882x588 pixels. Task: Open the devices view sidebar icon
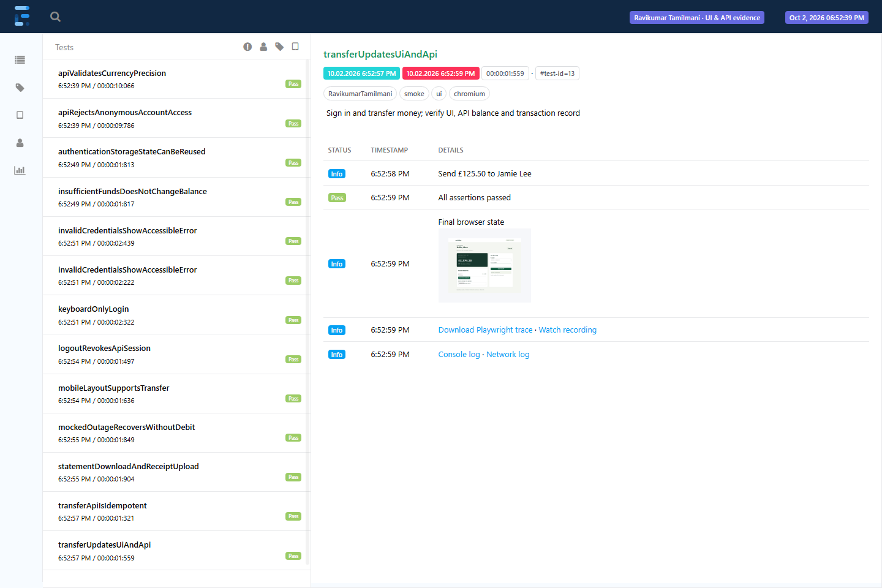point(20,115)
